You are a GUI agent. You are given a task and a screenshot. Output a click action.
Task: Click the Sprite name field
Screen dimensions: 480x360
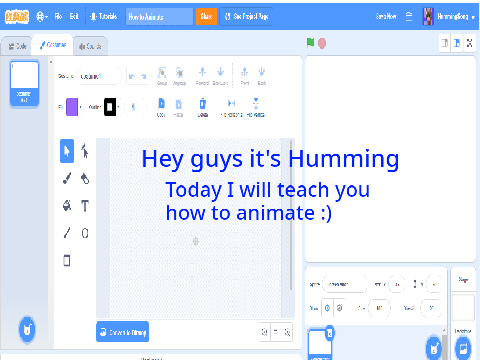[345, 284]
